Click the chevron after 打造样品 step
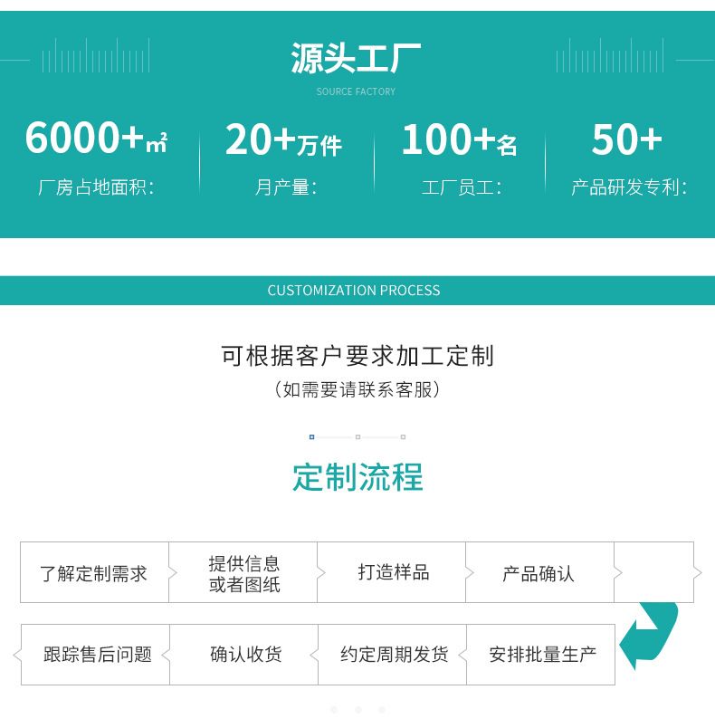Screen dimensions: 715x728 click(x=470, y=573)
